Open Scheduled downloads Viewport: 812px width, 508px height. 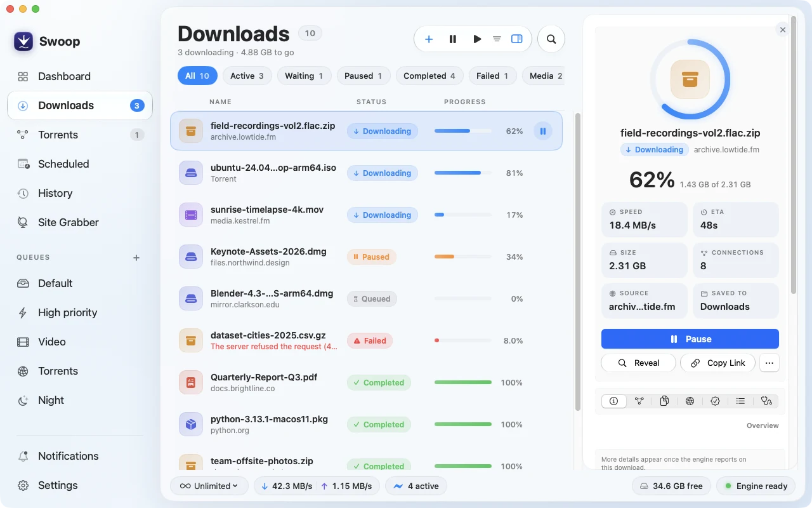pos(80,164)
